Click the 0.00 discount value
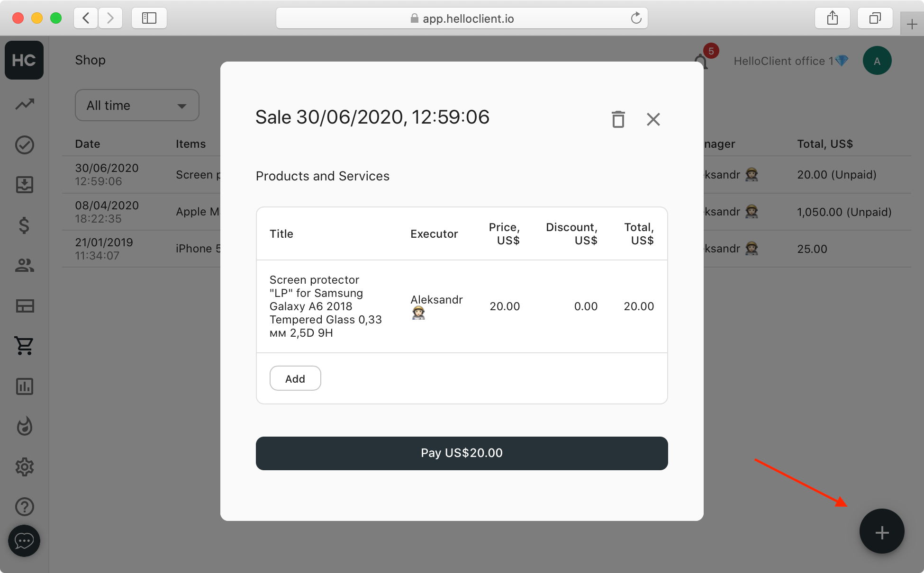 [586, 306]
